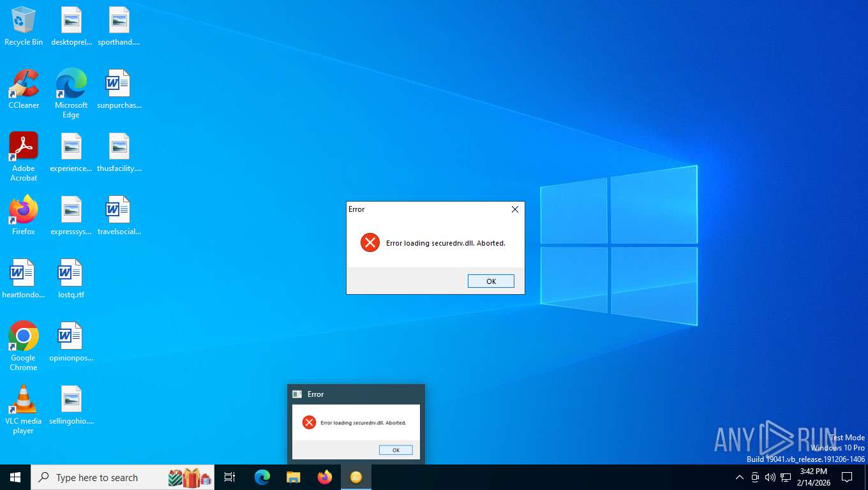Open the Windows Start menu
Screen dimensions: 868x490
[15, 477]
